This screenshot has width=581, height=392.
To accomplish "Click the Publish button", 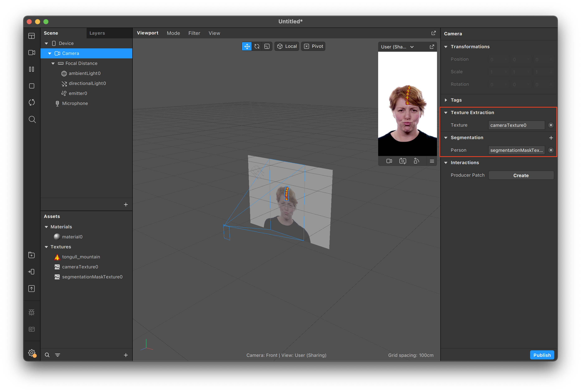I will tap(542, 355).
